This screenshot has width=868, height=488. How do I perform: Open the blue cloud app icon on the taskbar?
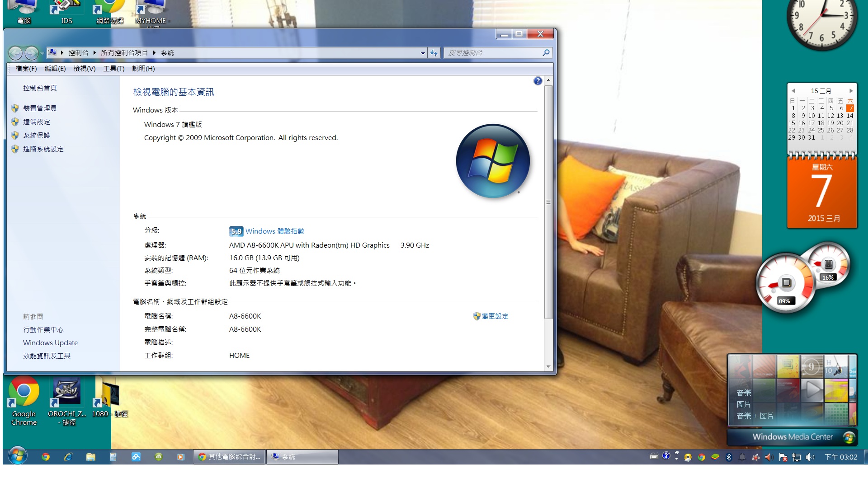(136, 457)
